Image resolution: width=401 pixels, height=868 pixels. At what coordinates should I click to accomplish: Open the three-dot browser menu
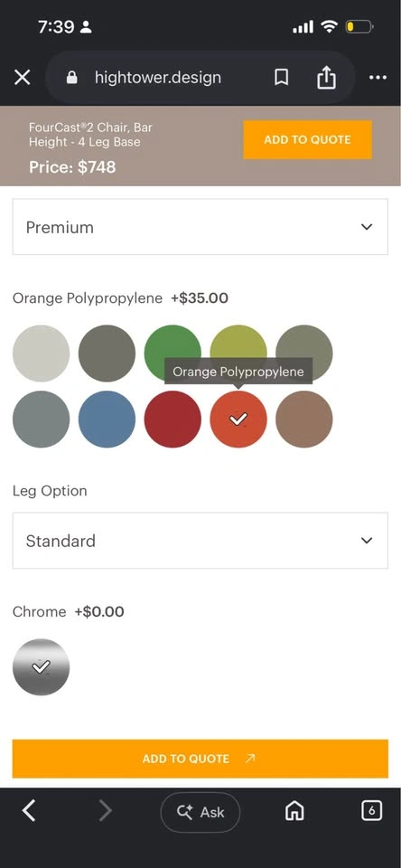point(378,78)
